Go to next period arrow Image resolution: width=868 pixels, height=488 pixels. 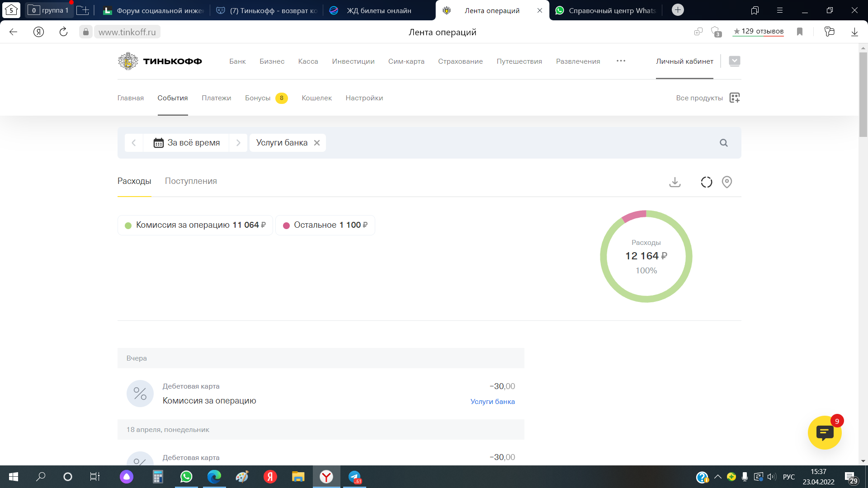(238, 143)
